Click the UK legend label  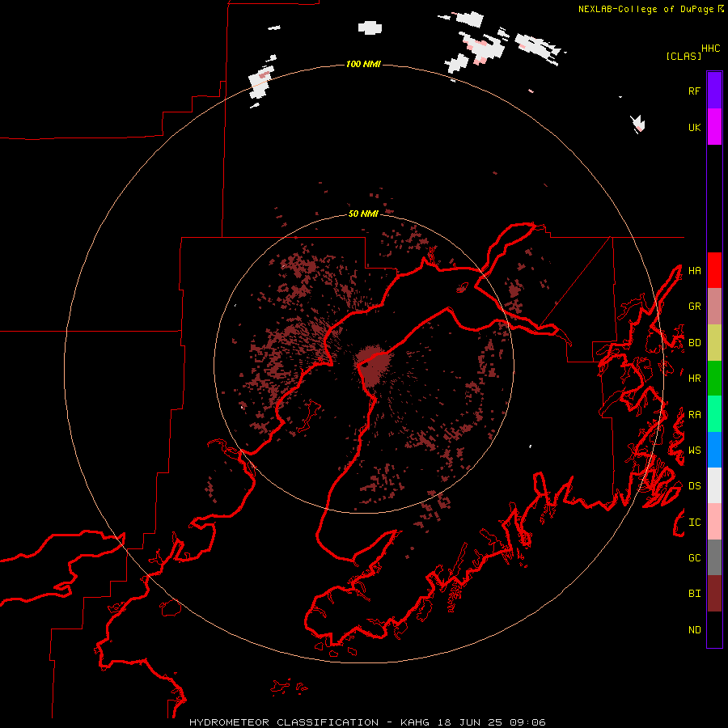694,127
